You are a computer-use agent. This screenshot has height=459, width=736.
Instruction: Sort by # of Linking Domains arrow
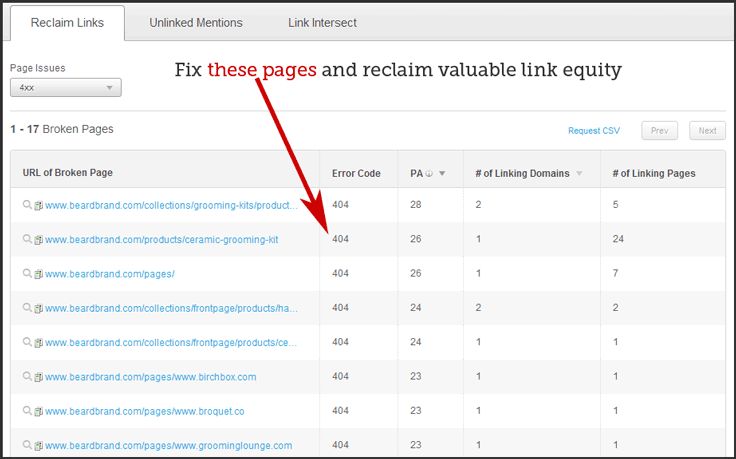click(x=578, y=174)
